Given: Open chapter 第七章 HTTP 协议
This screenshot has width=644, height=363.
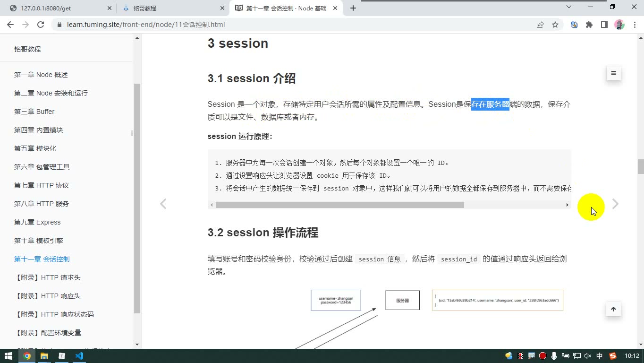Looking at the screenshot, I should (42, 185).
